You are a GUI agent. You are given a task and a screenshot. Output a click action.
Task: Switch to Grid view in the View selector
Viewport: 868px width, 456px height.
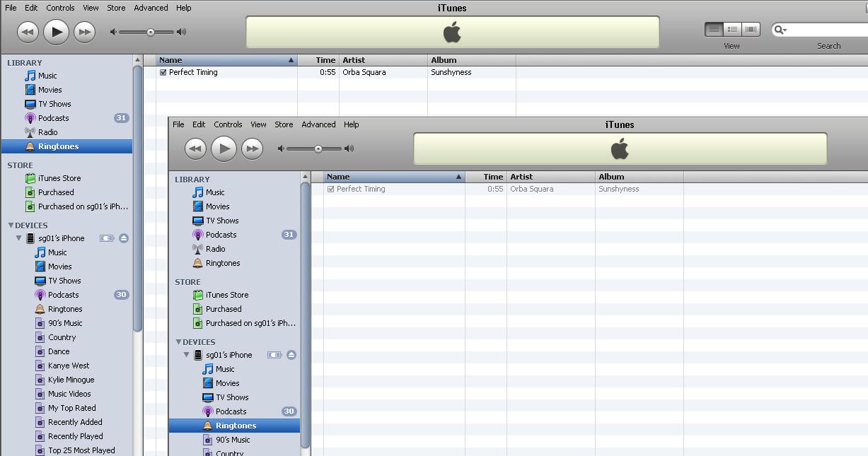click(733, 29)
